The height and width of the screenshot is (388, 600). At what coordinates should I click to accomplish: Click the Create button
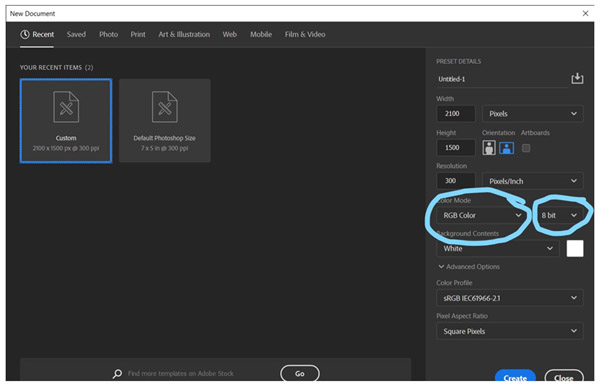[x=515, y=376]
